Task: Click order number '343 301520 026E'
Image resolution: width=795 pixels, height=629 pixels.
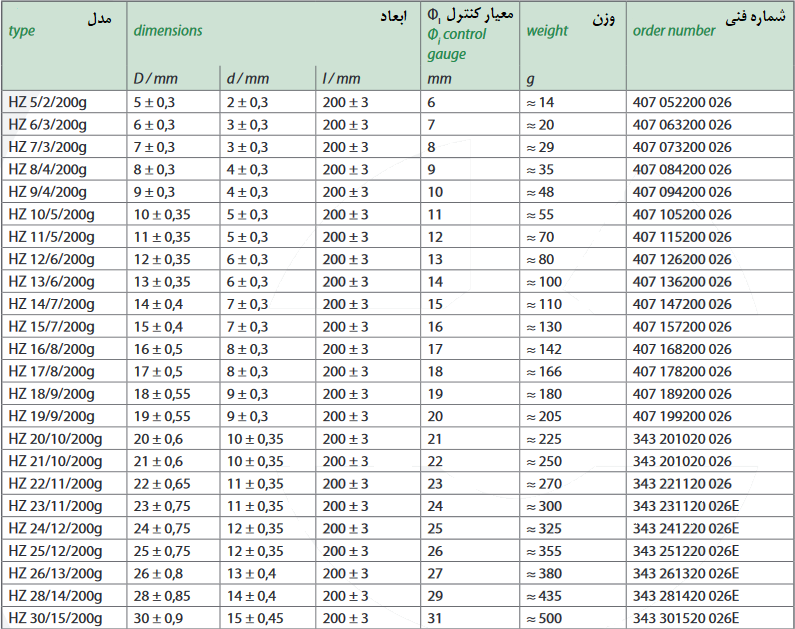Action: pos(685,618)
